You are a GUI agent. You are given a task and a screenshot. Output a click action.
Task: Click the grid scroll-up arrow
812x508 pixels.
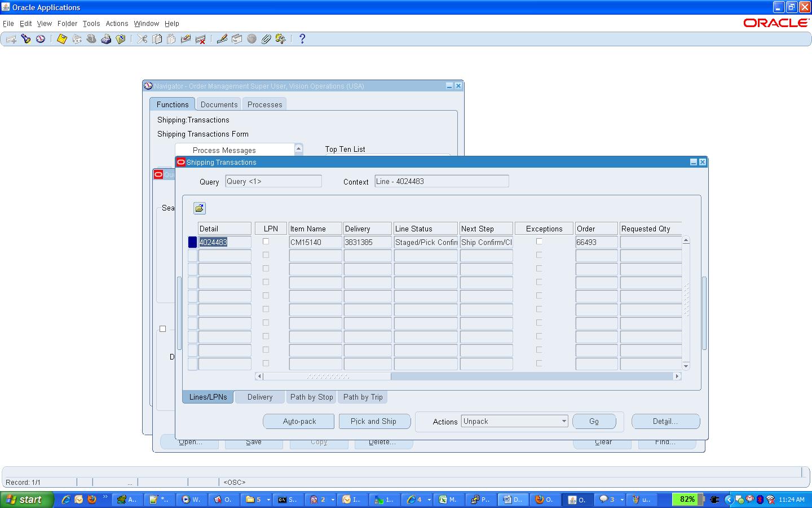click(686, 240)
